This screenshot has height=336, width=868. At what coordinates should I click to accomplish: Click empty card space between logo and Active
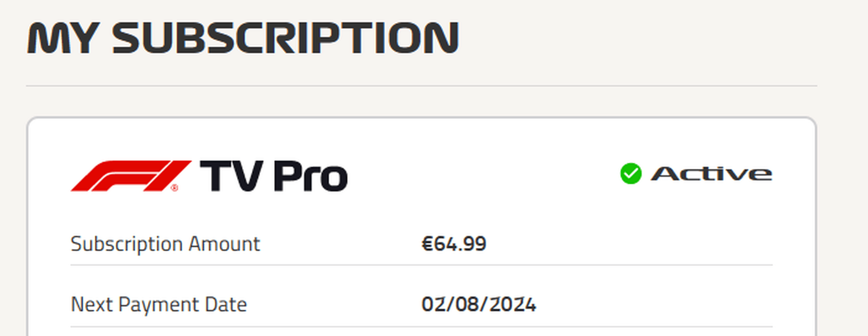click(x=484, y=175)
